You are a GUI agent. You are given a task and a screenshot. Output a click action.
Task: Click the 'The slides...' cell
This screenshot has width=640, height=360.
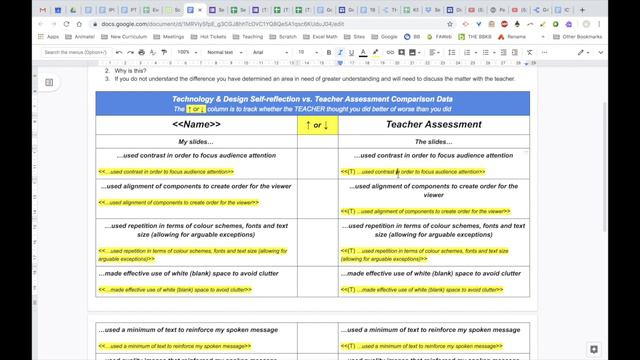[434, 142]
